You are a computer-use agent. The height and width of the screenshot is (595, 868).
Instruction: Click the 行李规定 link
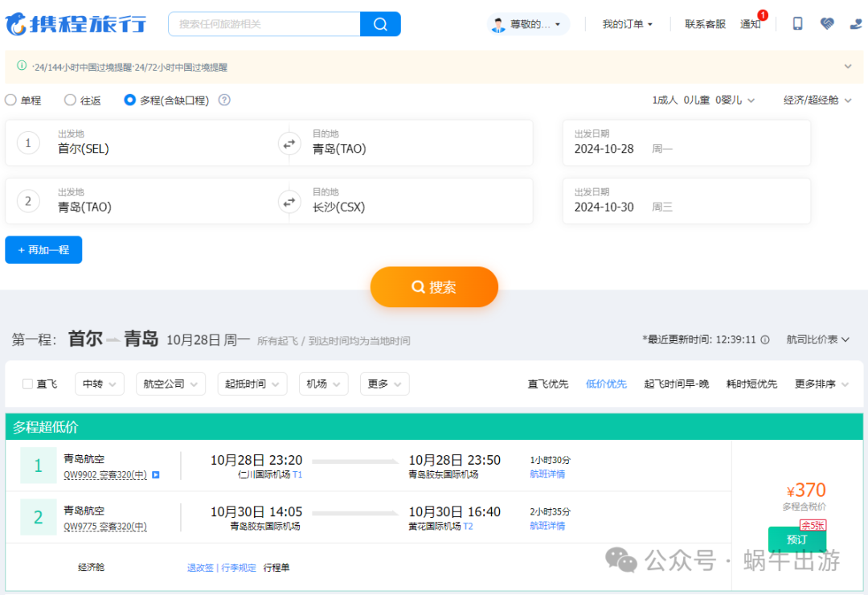tap(239, 568)
